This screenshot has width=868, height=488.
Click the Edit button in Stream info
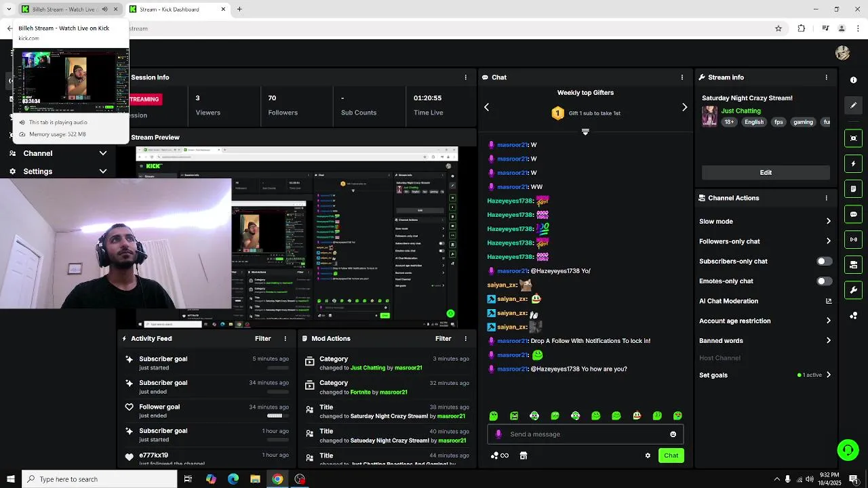point(766,172)
